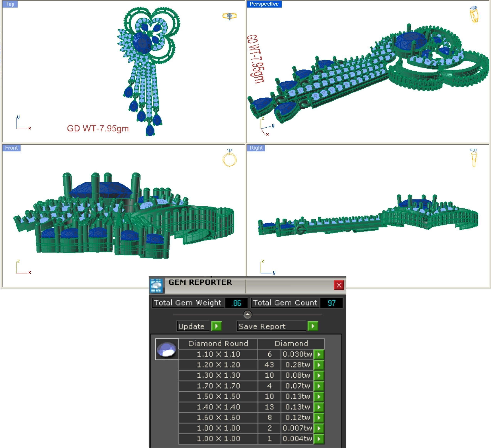Activate the Top viewport label

tap(10, 4)
